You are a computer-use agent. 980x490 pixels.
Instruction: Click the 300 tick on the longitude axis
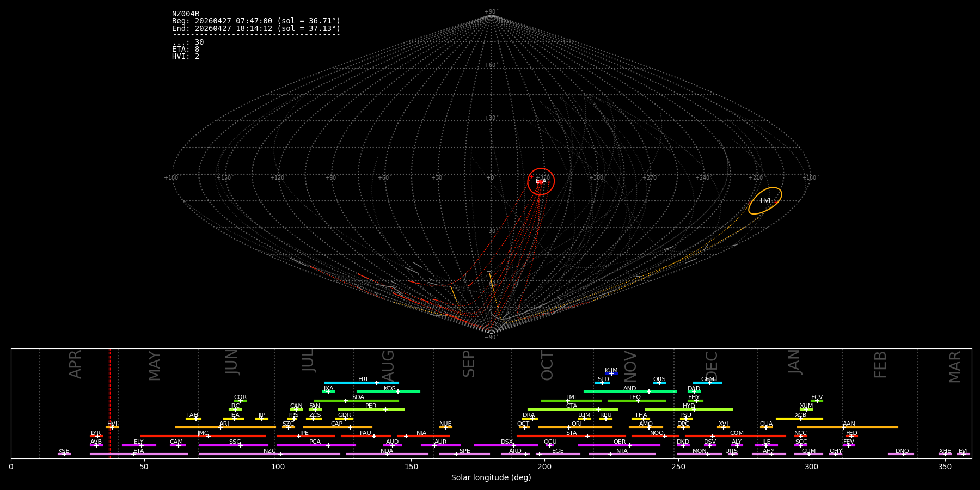point(811,467)
